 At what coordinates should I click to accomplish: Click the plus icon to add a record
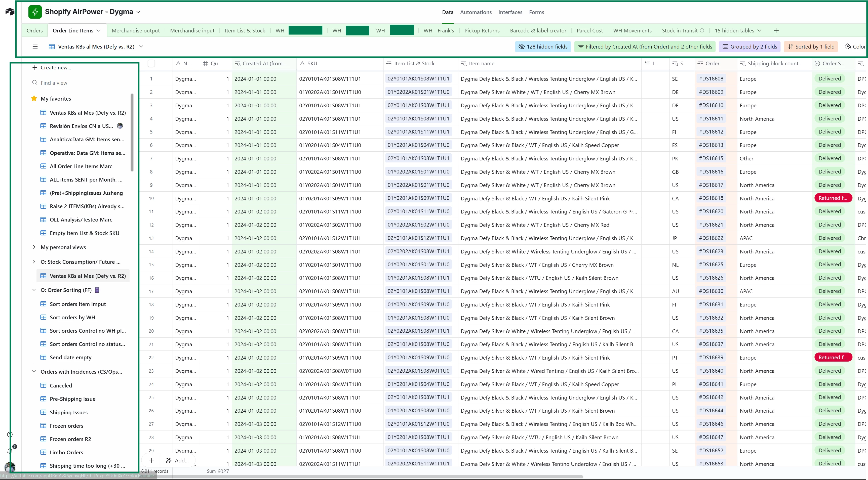click(x=152, y=460)
